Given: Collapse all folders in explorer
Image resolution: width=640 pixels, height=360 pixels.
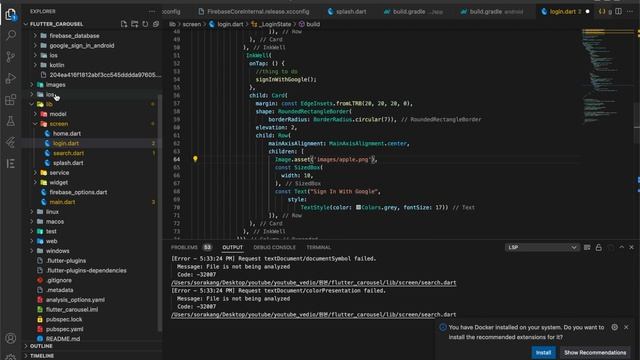Looking at the screenshot, I should click(x=156, y=24).
